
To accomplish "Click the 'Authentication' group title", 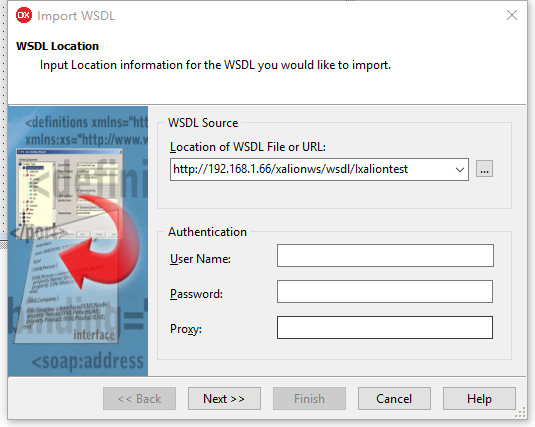I will click(x=207, y=232).
